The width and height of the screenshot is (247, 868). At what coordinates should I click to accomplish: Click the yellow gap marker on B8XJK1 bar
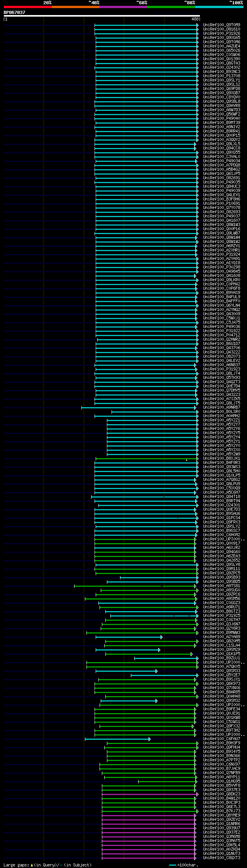pyautogui.click(x=186, y=460)
